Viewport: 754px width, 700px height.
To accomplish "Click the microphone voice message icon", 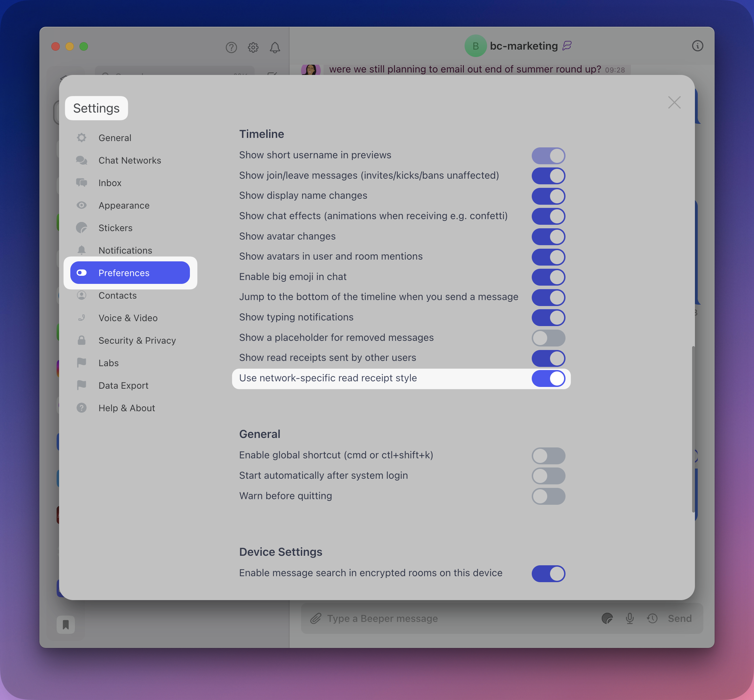I will coord(630,618).
